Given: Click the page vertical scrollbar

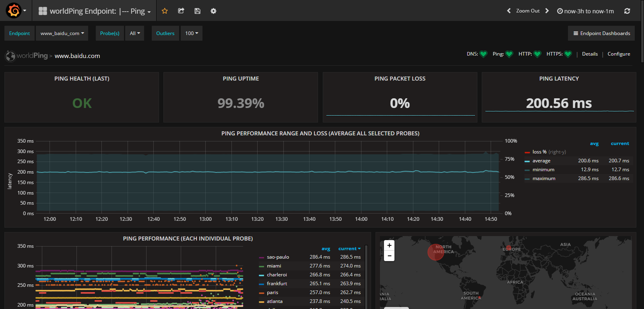Looking at the screenshot, I should [642, 32].
